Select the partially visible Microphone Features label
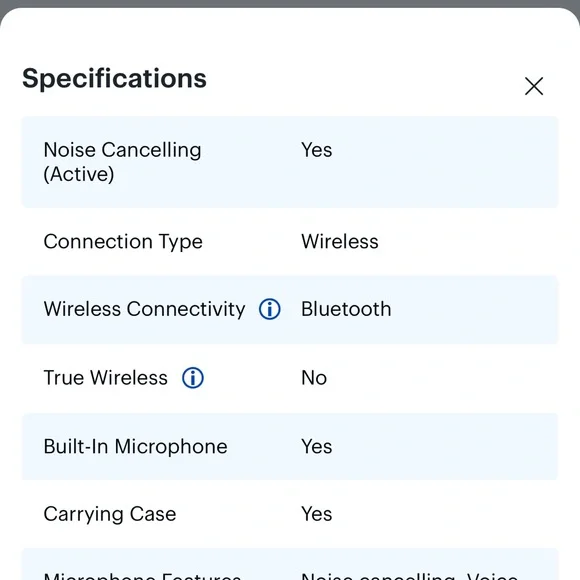 click(142, 576)
